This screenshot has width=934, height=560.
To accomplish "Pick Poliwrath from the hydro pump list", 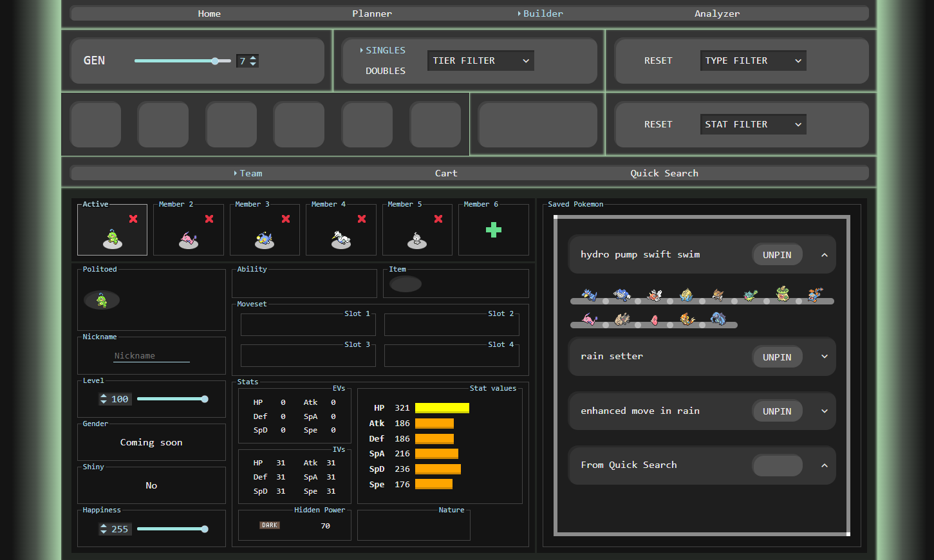I will (x=622, y=295).
